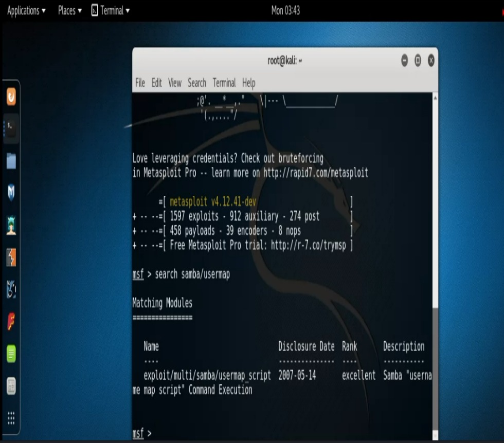This screenshot has height=443, width=504.
Task: Maximize the root@kali terminal window
Action: point(418,61)
